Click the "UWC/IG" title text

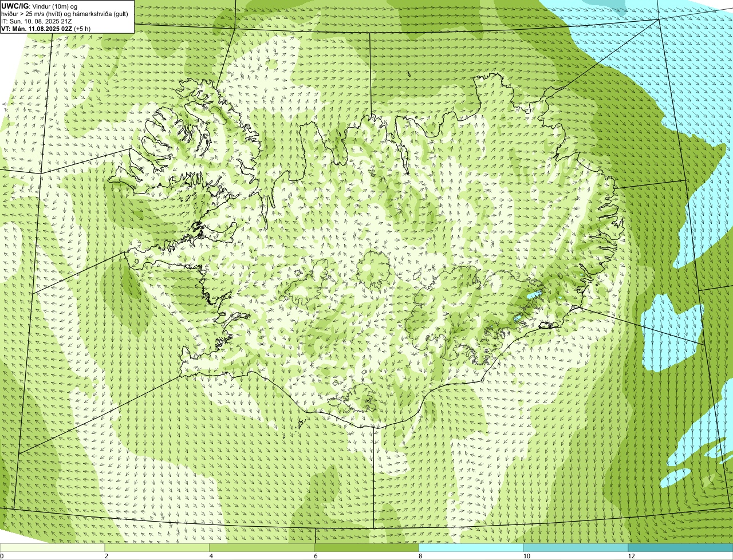(x=15, y=6)
